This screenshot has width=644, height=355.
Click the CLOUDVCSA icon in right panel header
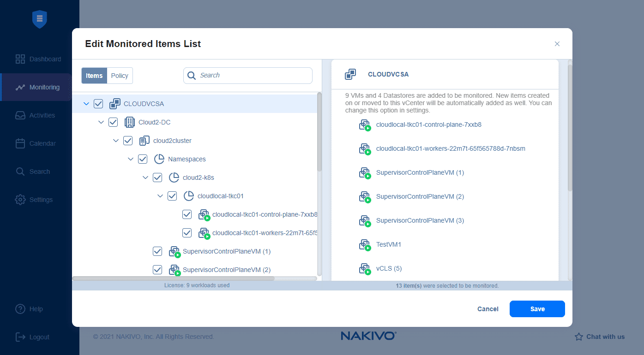(x=350, y=74)
